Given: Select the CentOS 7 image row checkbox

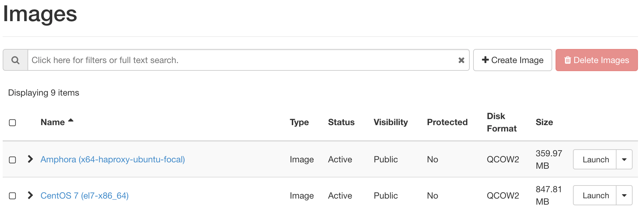Looking at the screenshot, I should (x=12, y=196).
